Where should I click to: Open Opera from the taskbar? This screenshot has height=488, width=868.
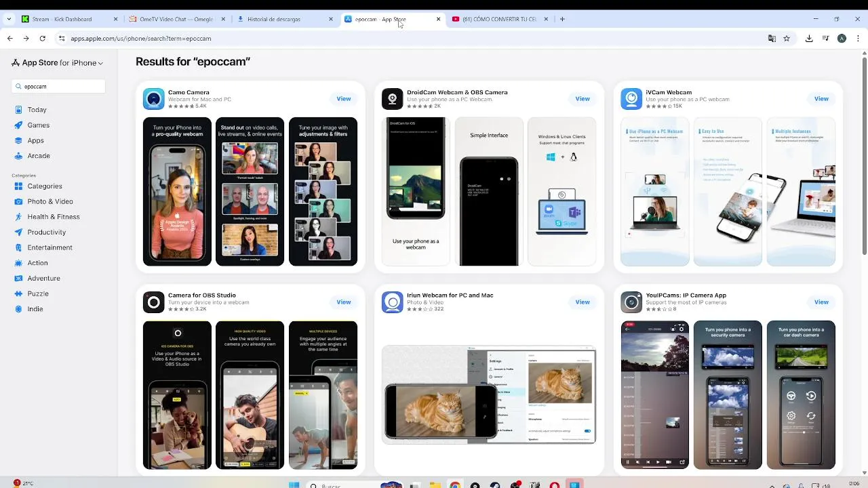pyautogui.click(x=555, y=485)
